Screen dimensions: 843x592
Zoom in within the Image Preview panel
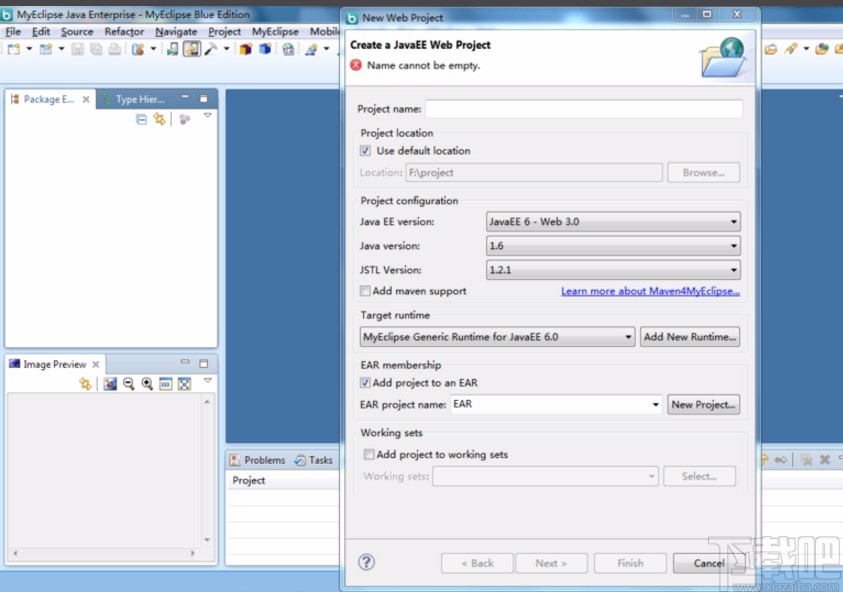click(147, 383)
